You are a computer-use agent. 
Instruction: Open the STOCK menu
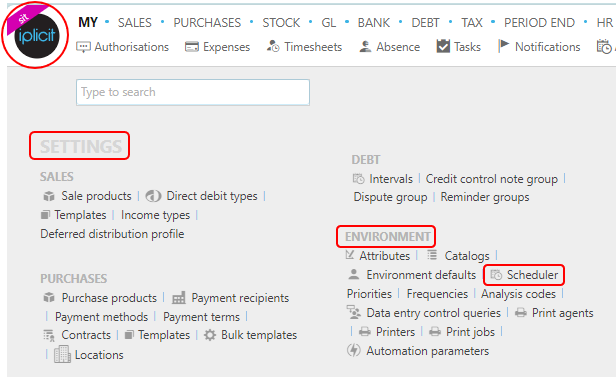coord(281,23)
